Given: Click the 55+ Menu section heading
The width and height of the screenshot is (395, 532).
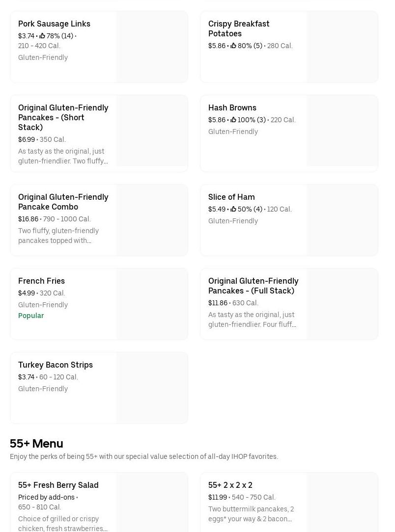Looking at the screenshot, I should pyautogui.click(x=36, y=444).
